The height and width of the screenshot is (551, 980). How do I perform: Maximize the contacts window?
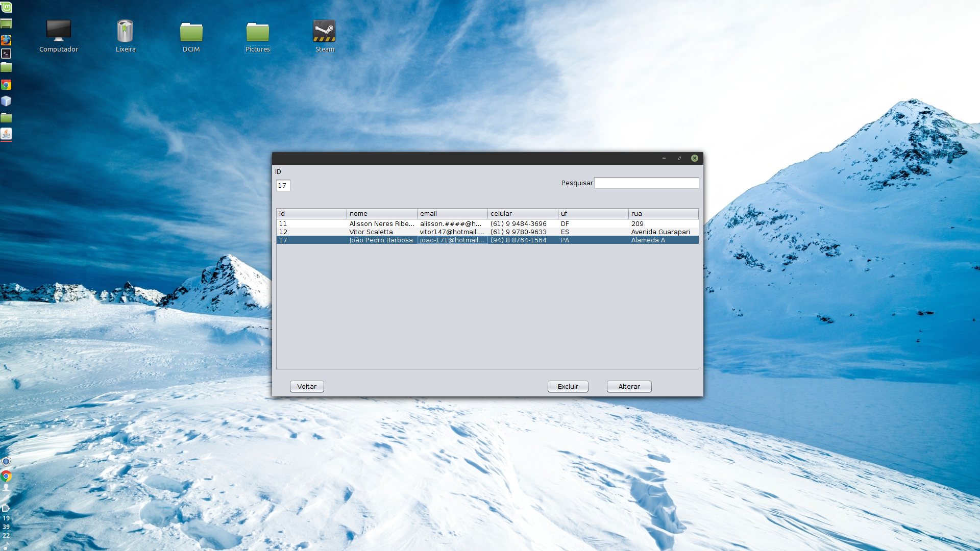pyautogui.click(x=679, y=158)
